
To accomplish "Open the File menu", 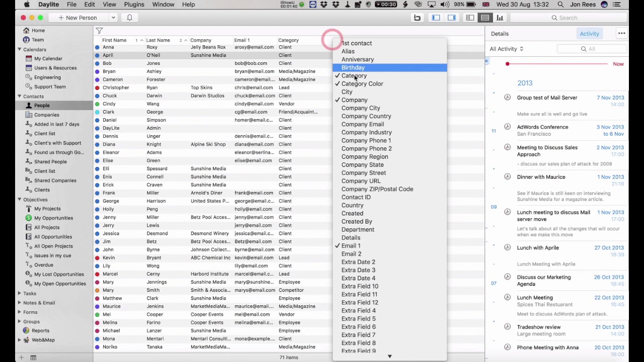I will (x=71, y=5).
